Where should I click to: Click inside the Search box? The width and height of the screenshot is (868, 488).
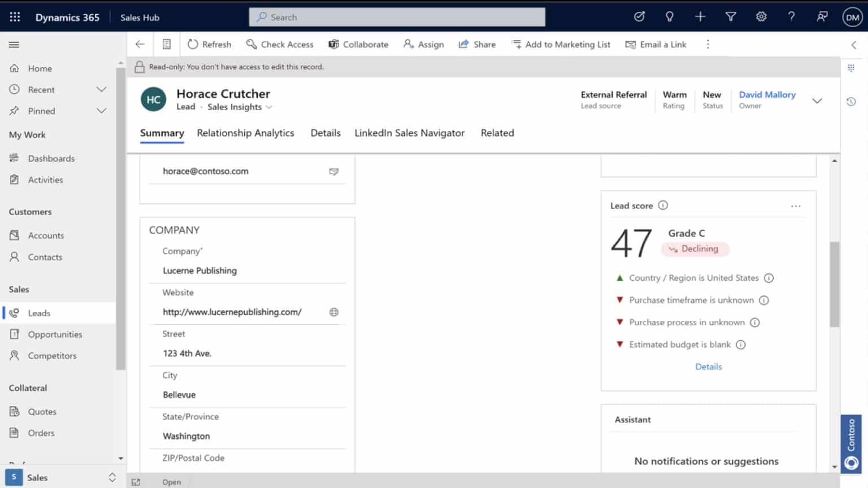(396, 17)
